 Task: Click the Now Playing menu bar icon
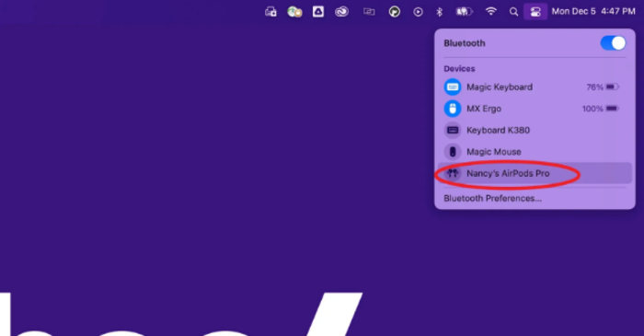coord(418,12)
